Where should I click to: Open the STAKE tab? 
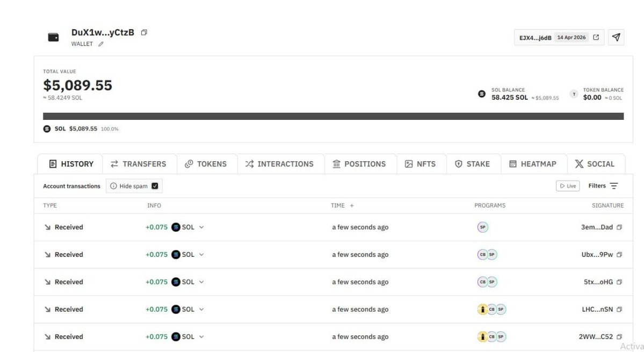pos(474,164)
